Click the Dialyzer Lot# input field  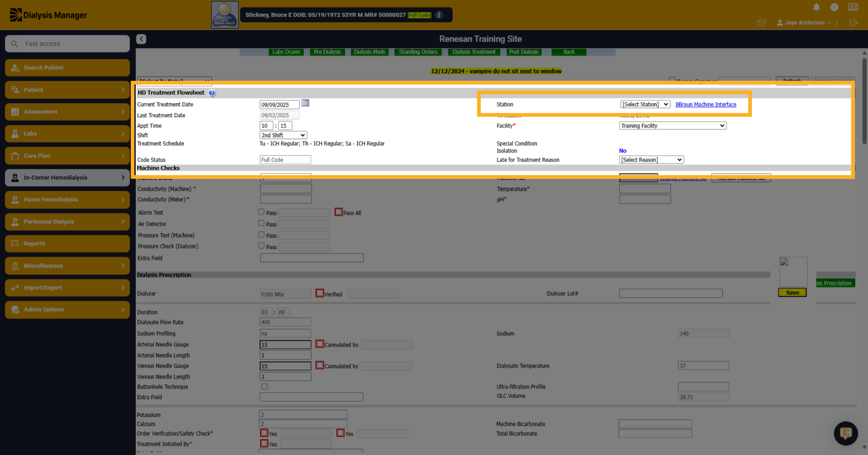click(671, 294)
